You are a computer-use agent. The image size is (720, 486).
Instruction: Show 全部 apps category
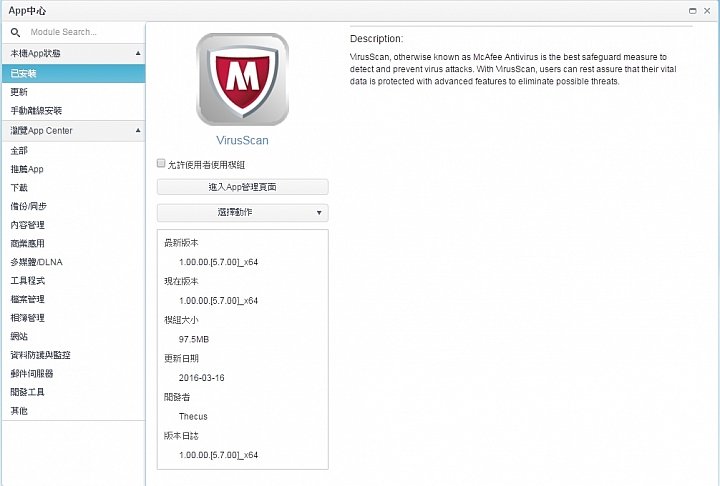point(73,151)
